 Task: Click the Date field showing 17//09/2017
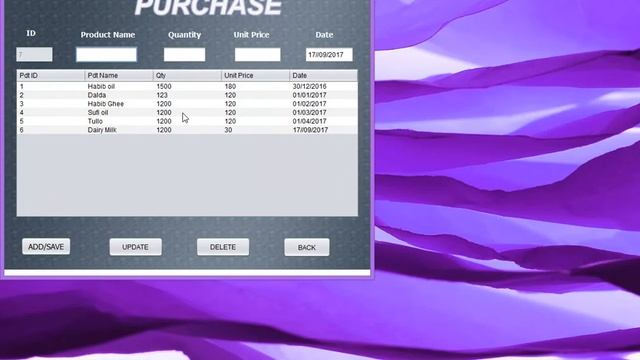tap(329, 55)
